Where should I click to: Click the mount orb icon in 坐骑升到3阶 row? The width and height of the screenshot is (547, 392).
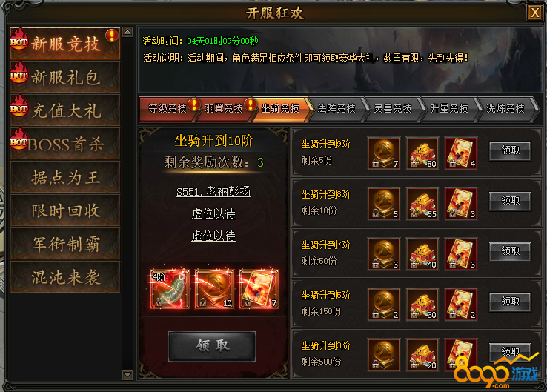tap(384, 354)
